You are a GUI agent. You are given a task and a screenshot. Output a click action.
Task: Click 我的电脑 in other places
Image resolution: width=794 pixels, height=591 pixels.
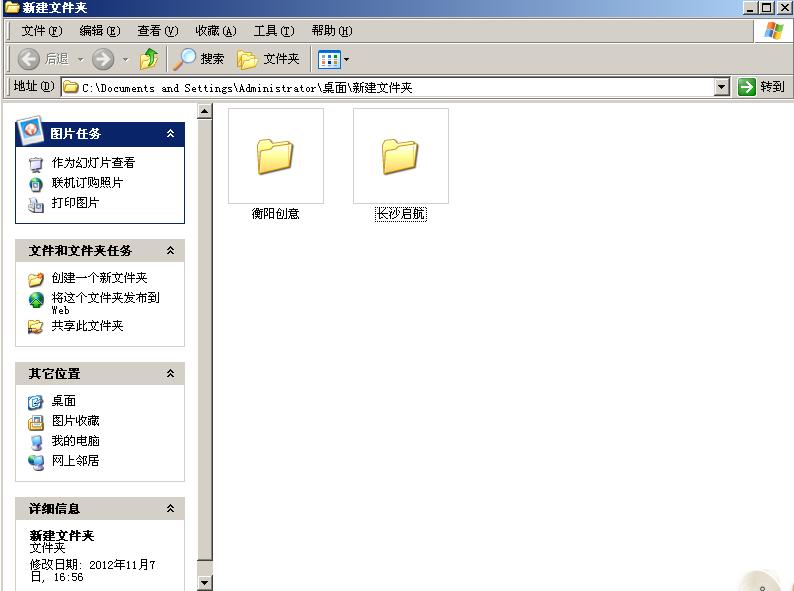pos(75,441)
